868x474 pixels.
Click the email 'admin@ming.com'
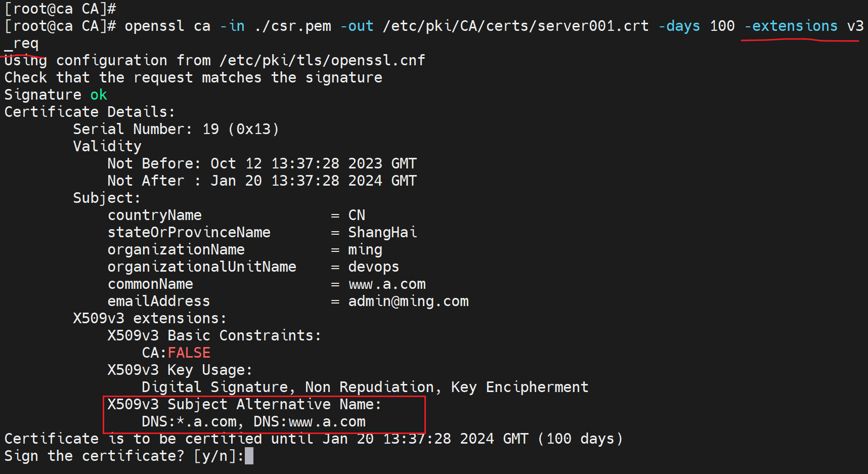coord(408,301)
